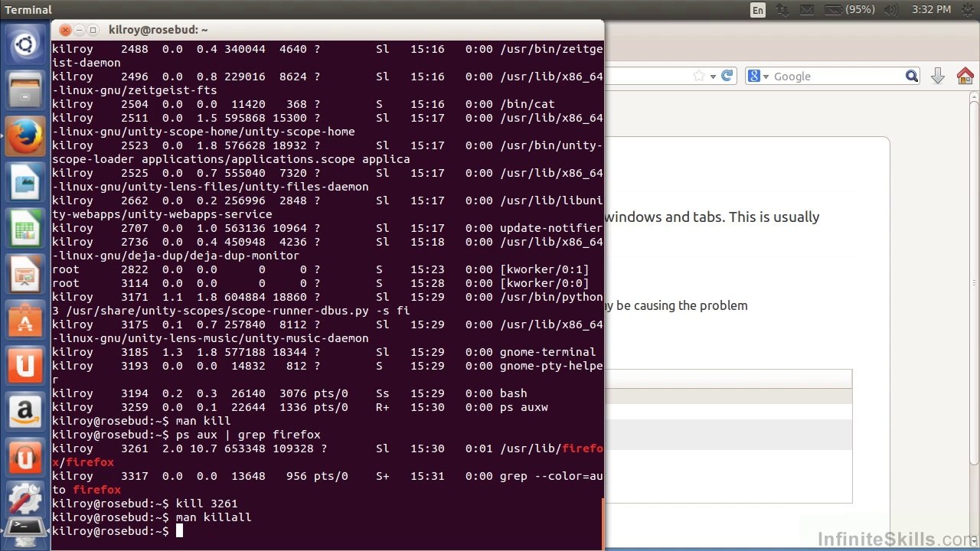Click 'unity-webapps-service' path line
Image resolution: width=980 pixels, height=551 pixels.
pyautogui.click(x=162, y=214)
